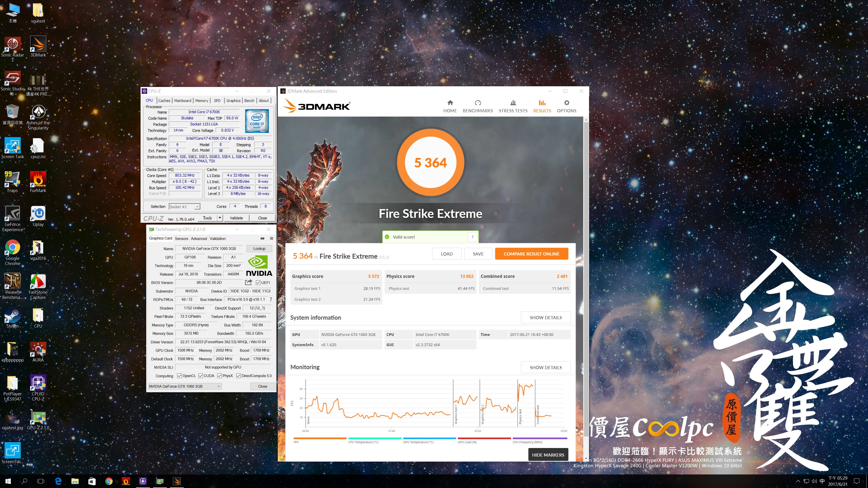Click the Windows Start button
The height and width of the screenshot is (488, 868).
tap(8, 481)
